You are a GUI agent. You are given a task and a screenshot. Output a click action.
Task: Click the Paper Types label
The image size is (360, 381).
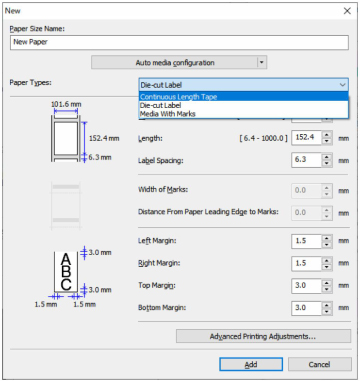pos(30,83)
